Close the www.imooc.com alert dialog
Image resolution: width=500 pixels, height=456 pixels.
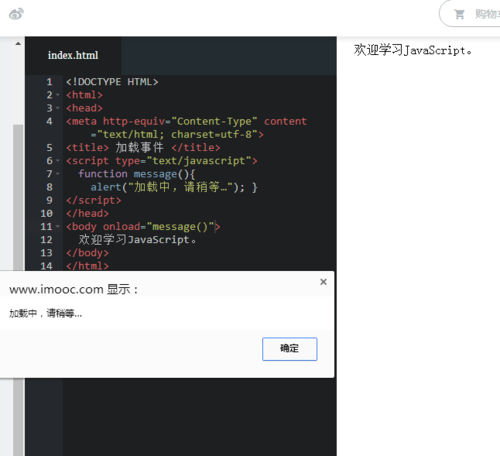point(323,282)
